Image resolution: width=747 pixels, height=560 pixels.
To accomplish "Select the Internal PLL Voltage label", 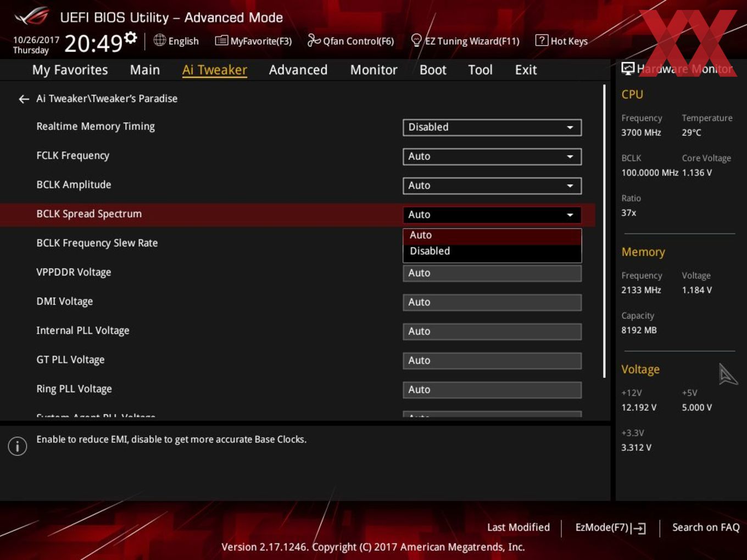I will pyautogui.click(x=83, y=331).
